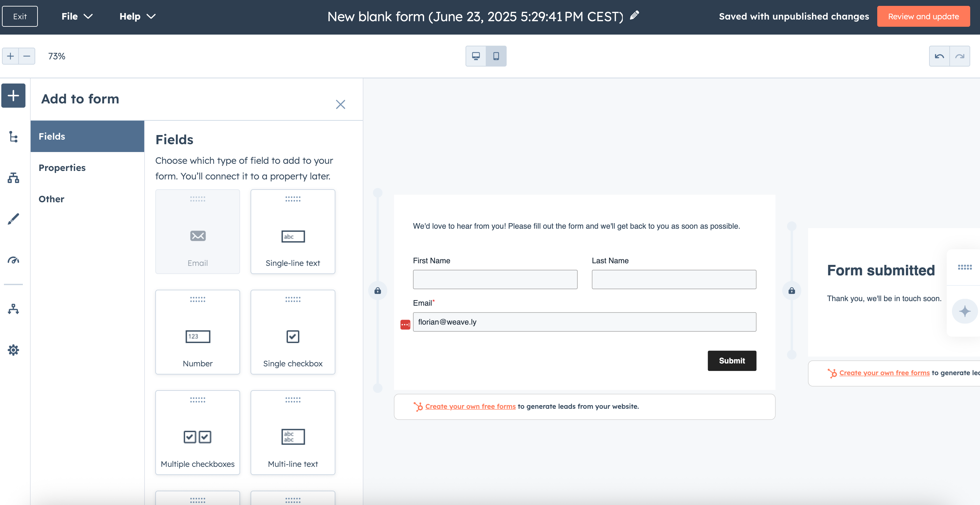Add the Number field card

197,332
